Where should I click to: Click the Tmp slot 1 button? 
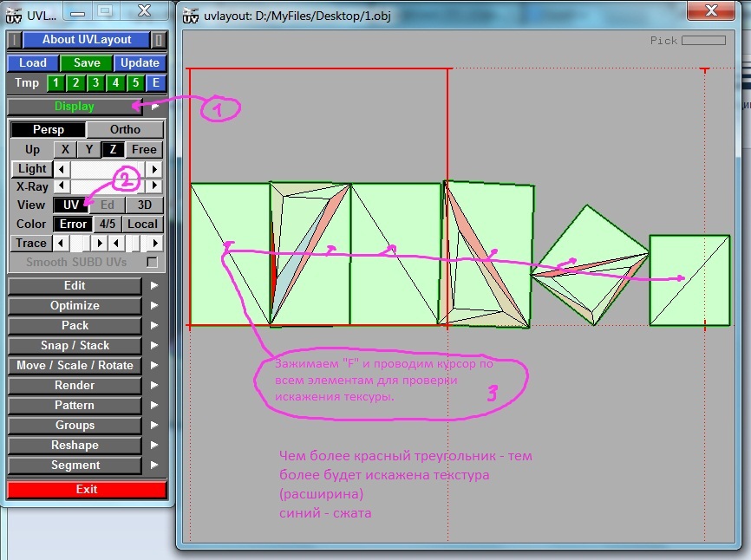point(56,83)
